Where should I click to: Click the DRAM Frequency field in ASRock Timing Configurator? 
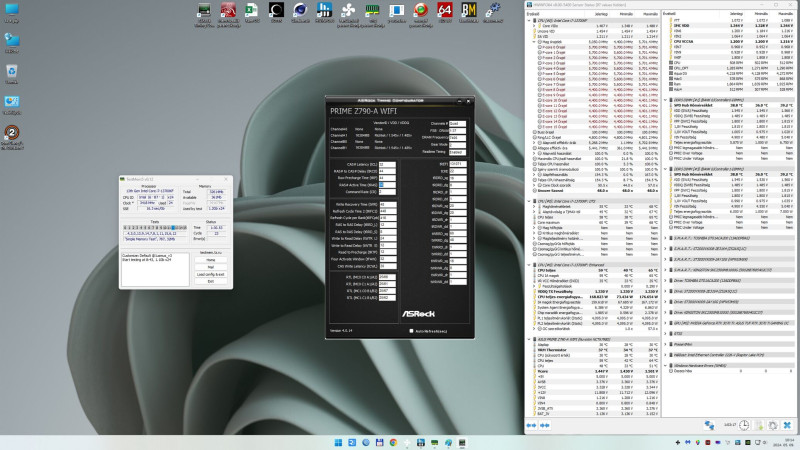[457, 138]
